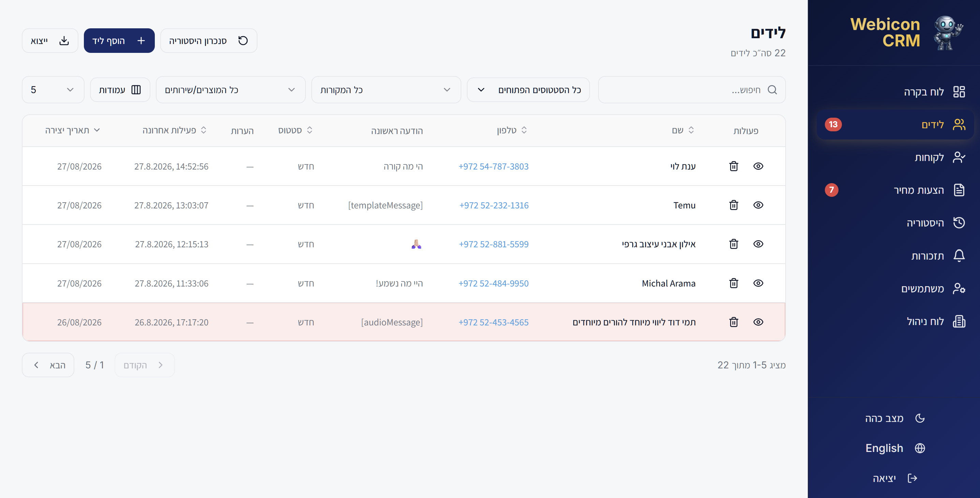View the תמי דוד lead via eye icon
The image size is (980, 498).
758,322
